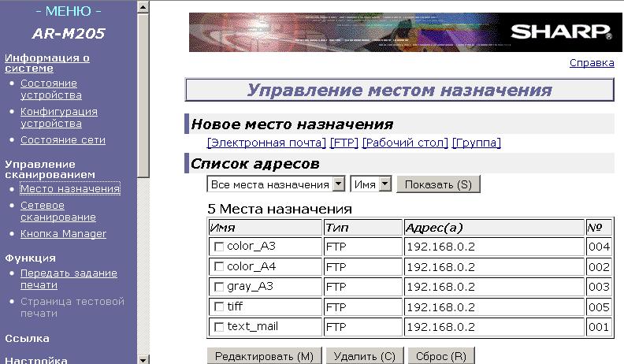Open 'Состояние сети' menu link

pos(63,140)
